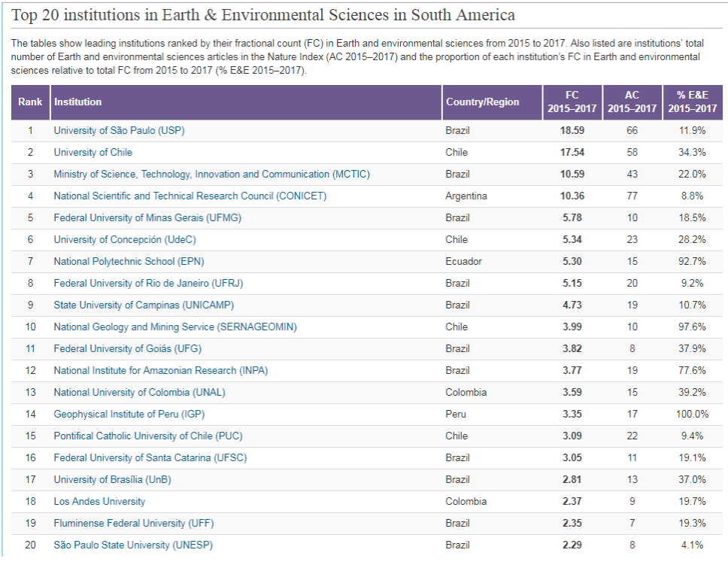Open the University of São Paulo (USP) link
This screenshot has height=565, width=728.
[x=119, y=130]
